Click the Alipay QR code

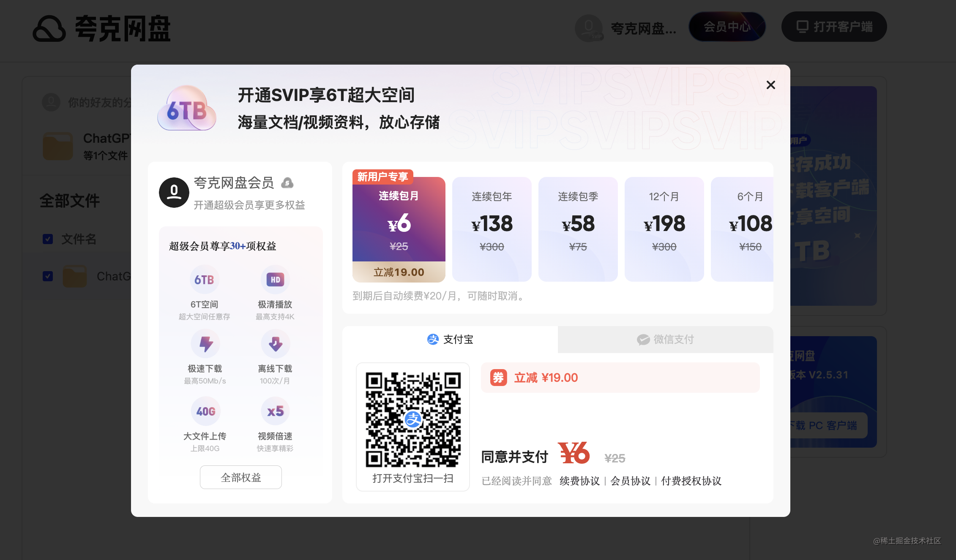(x=413, y=419)
